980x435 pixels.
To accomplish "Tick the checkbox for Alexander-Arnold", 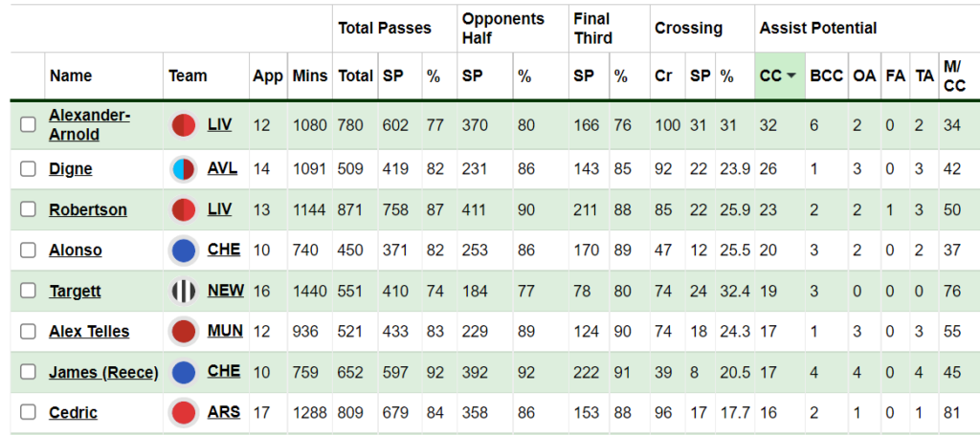I will (28, 125).
